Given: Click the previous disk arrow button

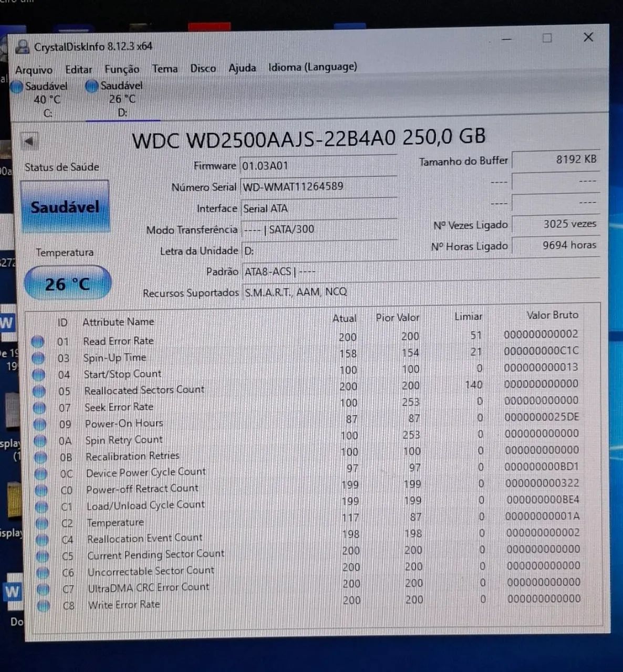Looking at the screenshot, I should pos(29,141).
